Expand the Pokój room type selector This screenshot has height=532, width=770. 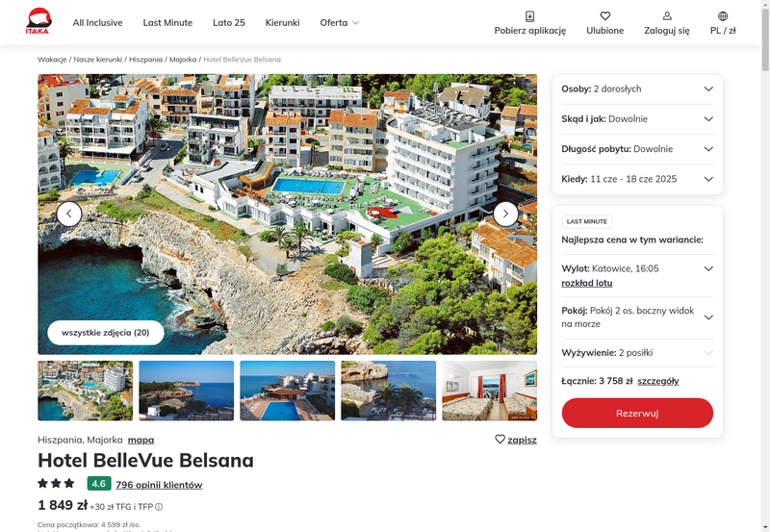pos(637,317)
